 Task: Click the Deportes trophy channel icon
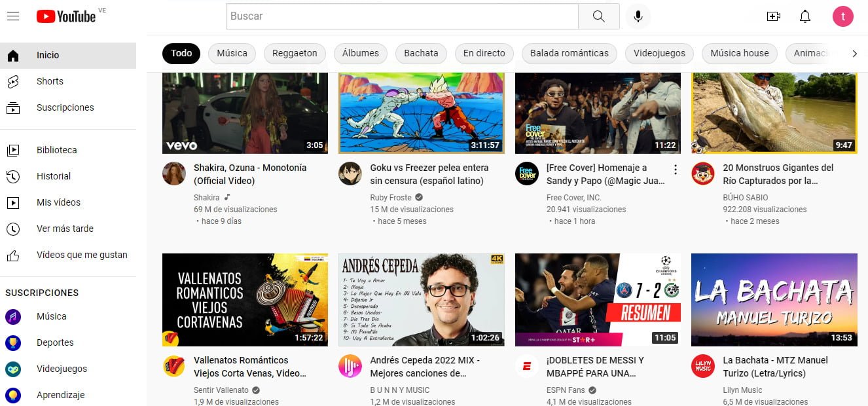13,342
